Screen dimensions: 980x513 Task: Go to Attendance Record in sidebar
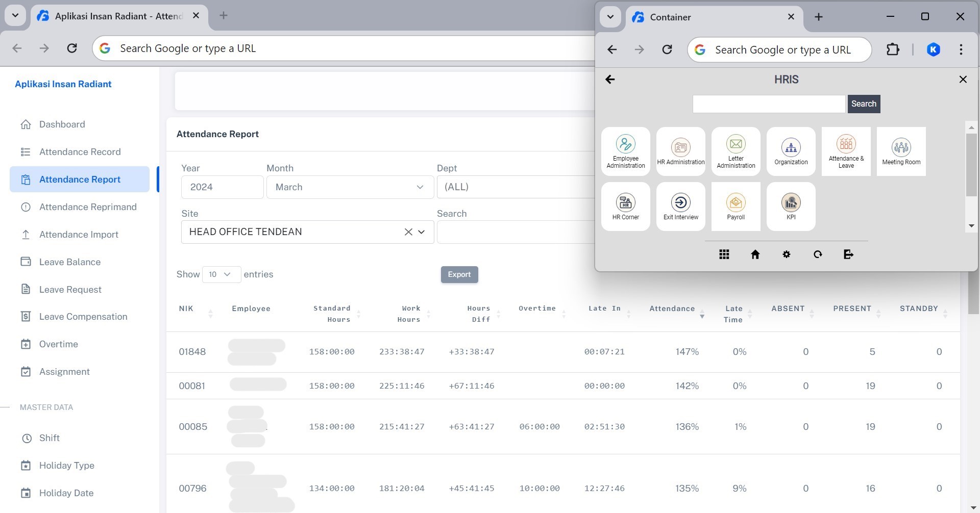80,152
